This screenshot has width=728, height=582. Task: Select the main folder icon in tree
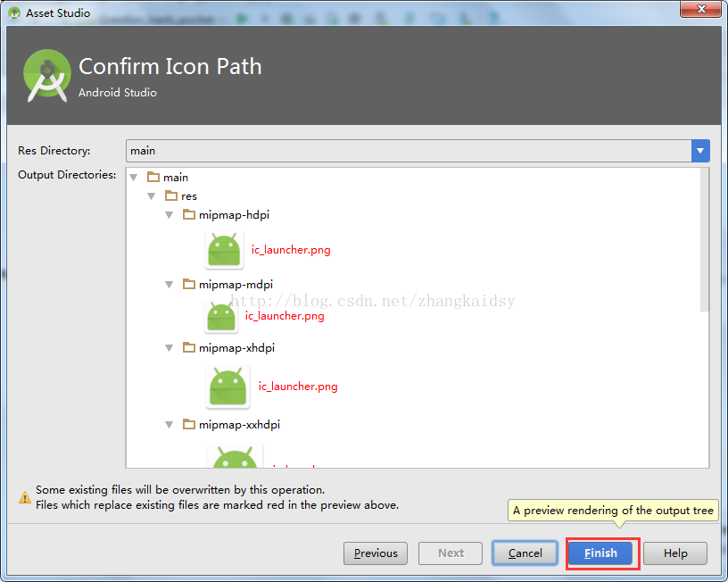153,177
